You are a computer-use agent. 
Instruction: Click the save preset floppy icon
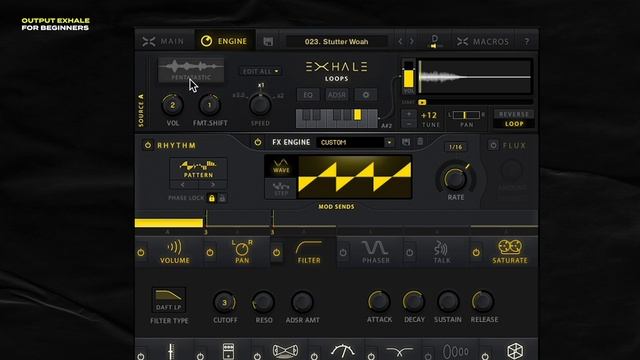pyautogui.click(x=268, y=41)
